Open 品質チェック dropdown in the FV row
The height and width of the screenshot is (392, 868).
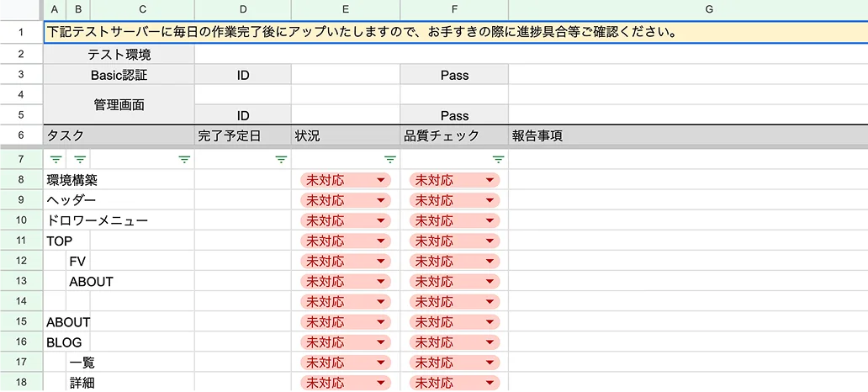coord(490,262)
